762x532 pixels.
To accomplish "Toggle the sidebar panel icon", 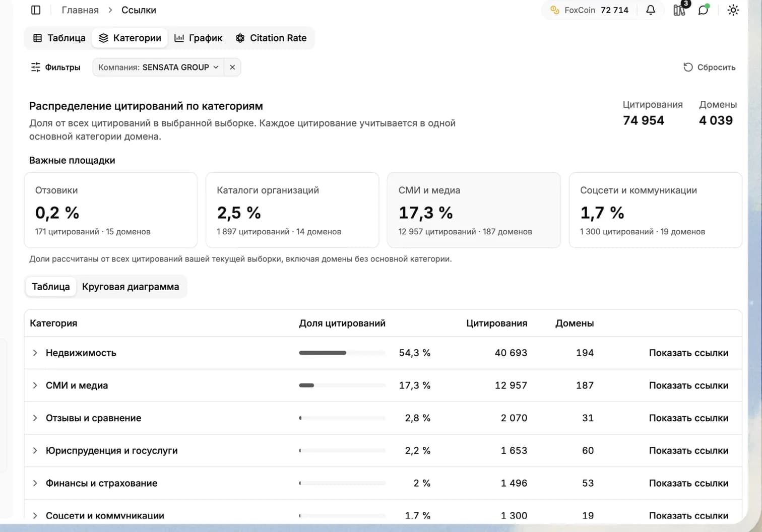I will pyautogui.click(x=36, y=10).
